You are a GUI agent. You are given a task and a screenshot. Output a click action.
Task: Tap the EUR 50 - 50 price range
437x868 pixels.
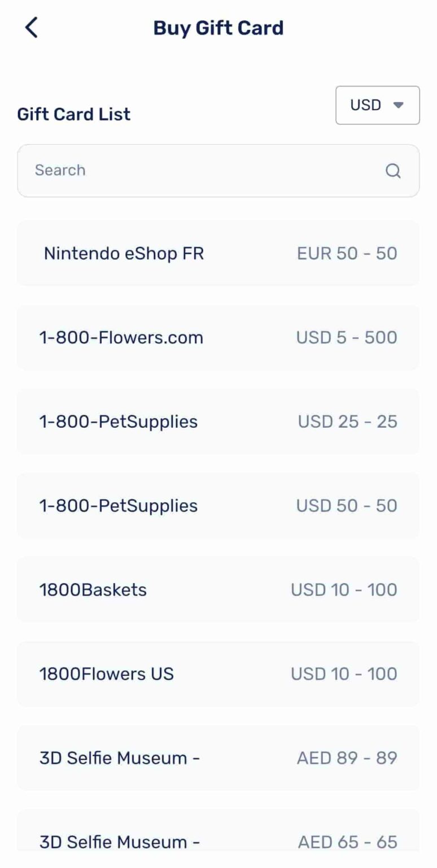[347, 253]
